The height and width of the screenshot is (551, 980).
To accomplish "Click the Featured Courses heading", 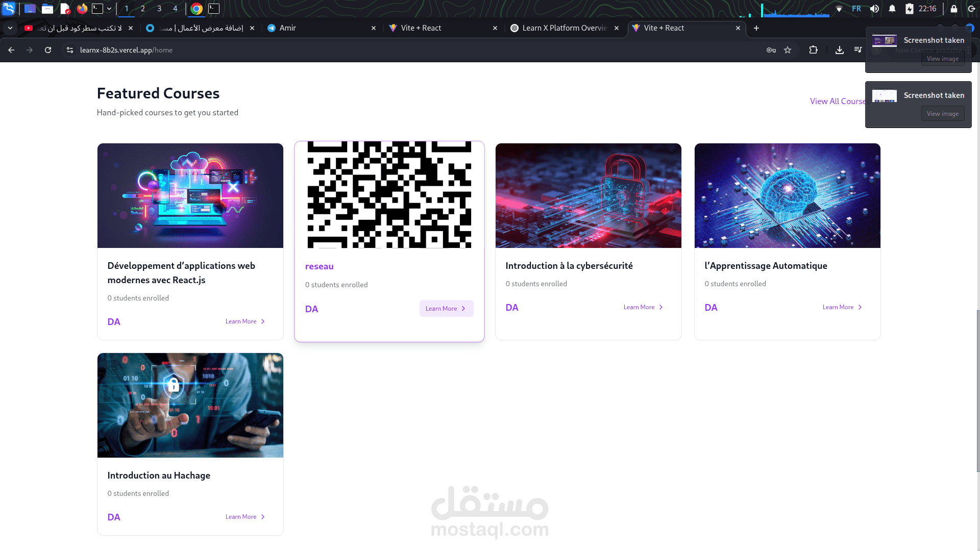I will tap(158, 93).
